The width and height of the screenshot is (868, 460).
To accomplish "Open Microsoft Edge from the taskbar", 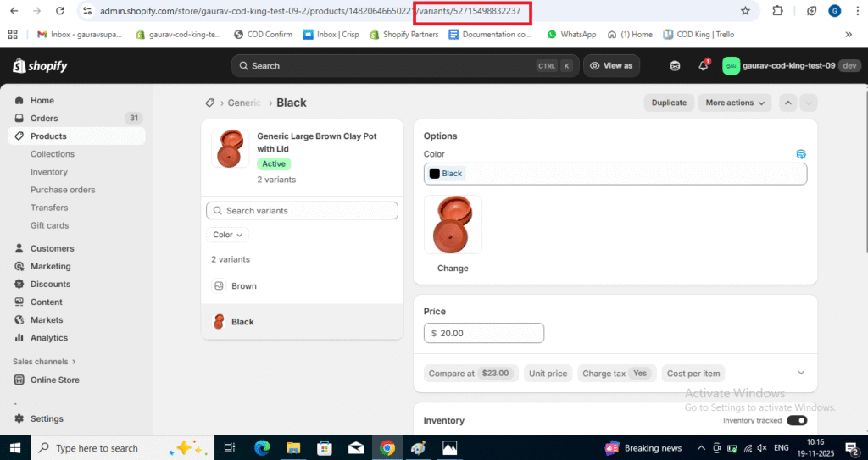I will click(262, 448).
